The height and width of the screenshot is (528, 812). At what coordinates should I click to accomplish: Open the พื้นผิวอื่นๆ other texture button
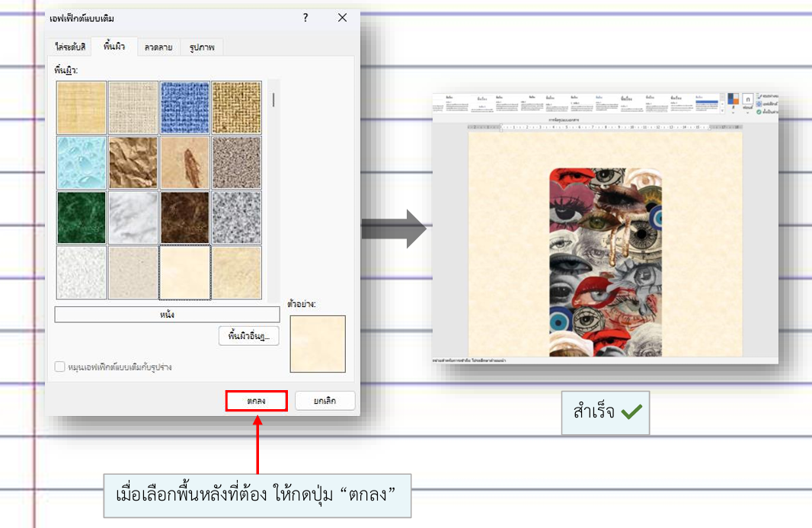click(249, 336)
